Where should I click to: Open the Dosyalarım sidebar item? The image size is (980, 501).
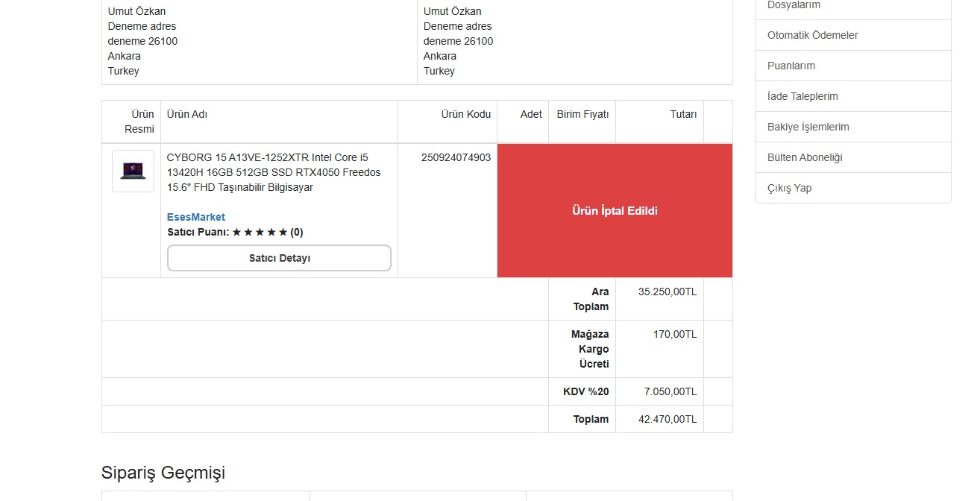point(794,5)
